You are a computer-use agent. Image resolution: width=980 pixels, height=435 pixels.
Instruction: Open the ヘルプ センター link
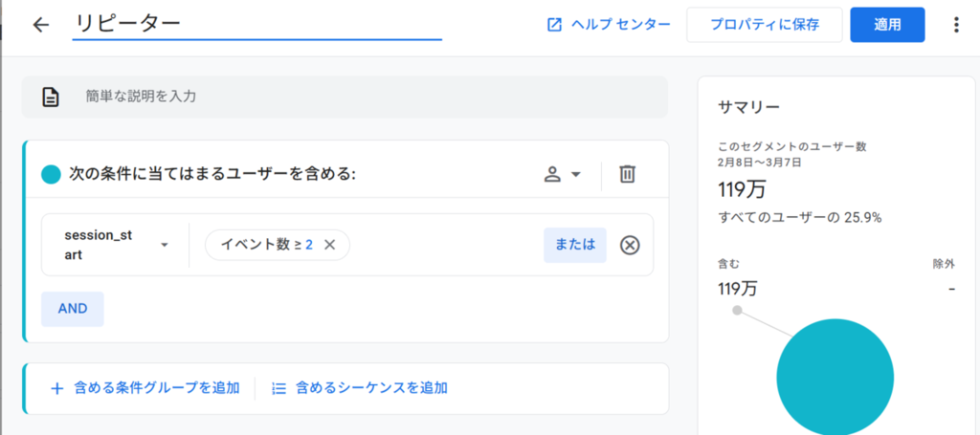pos(609,24)
